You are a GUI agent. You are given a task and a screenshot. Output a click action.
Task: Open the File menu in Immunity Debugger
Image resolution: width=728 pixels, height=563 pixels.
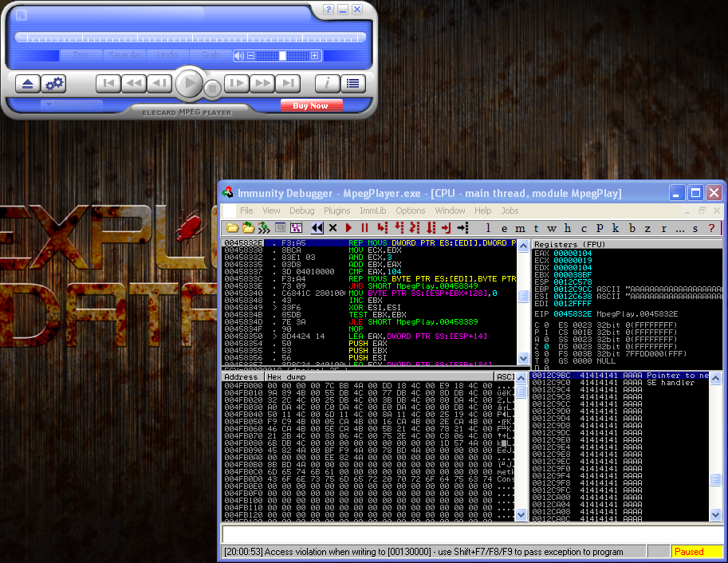point(246,211)
